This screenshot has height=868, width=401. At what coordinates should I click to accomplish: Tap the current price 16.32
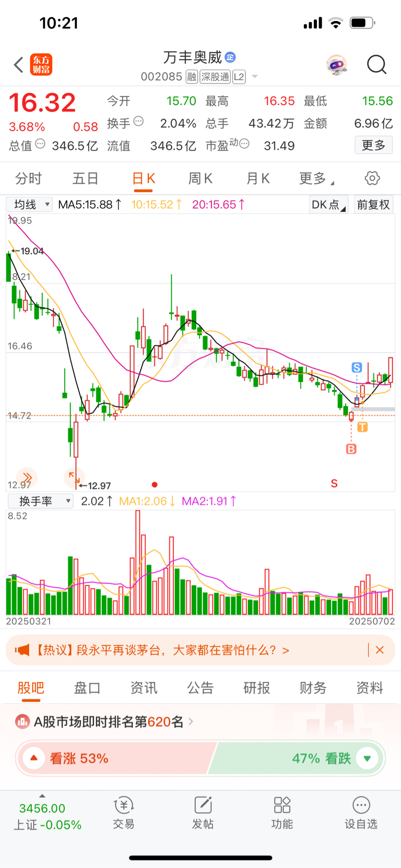[42, 102]
